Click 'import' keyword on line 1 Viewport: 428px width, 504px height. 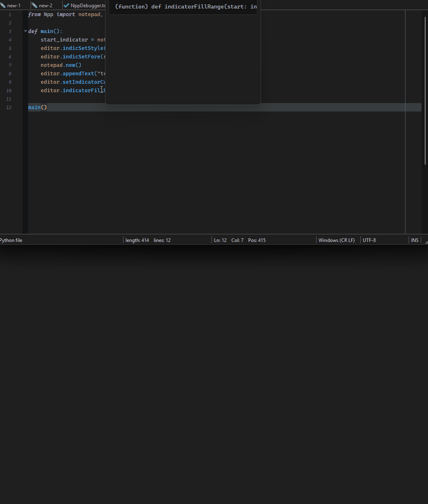[x=66, y=14]
